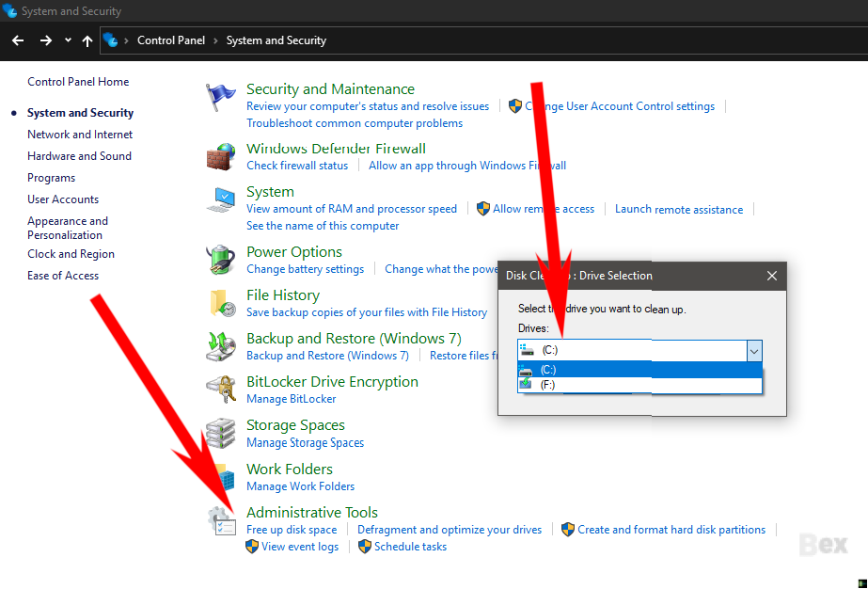Open User Accounts category
The width and height of the screenshot is (868, 589).
63,199
